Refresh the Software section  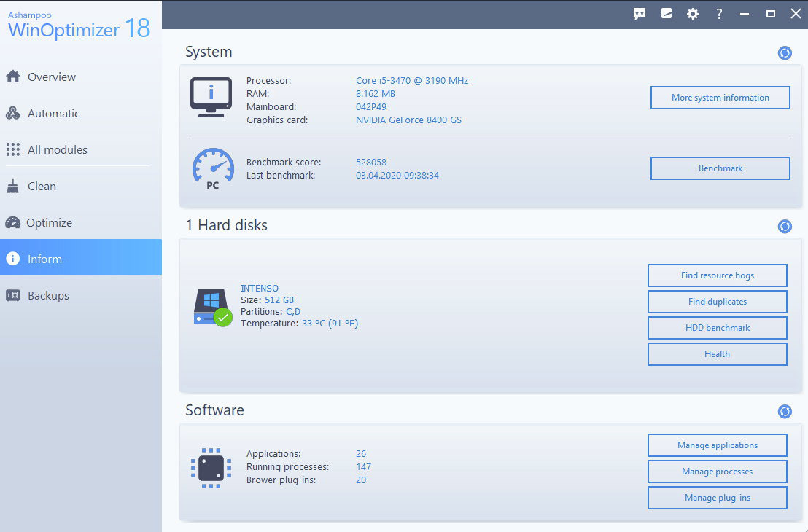(x=784, y=412)
